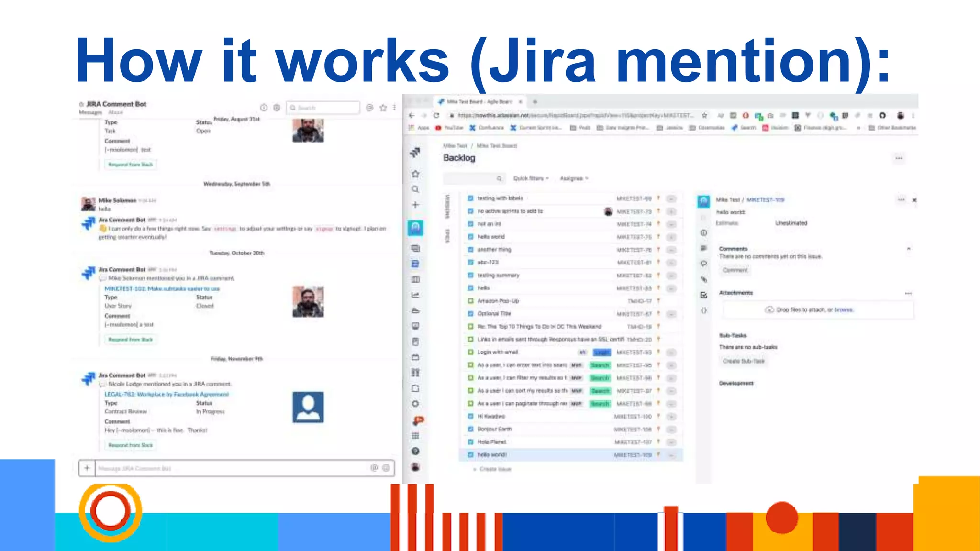Jump to comments icon in issue detail

coord(703,264)
